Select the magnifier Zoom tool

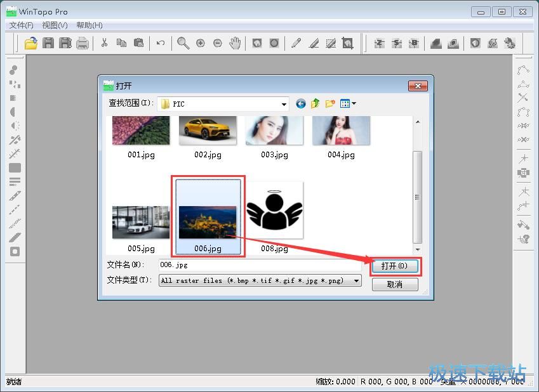pos(183,43)
